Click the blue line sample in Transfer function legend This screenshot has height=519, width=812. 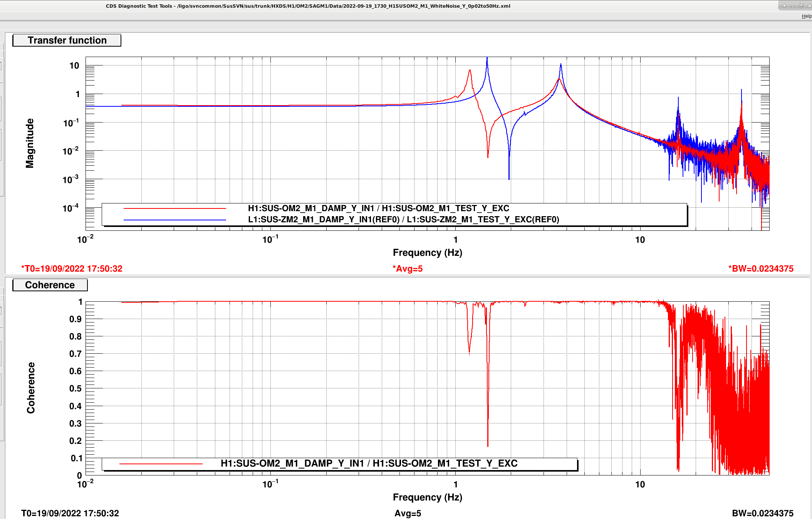click(174, 220)
